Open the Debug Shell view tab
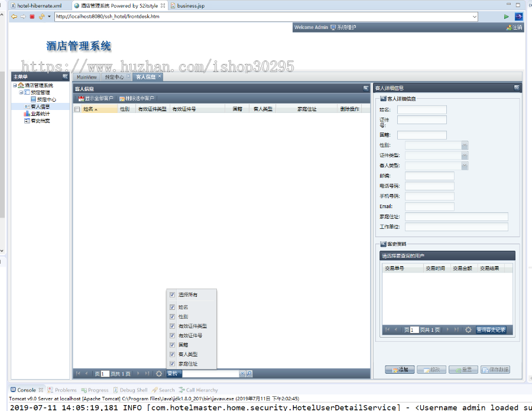Image resolution: width=532 pixels, height=411 pixels. [x=130, y=390]
